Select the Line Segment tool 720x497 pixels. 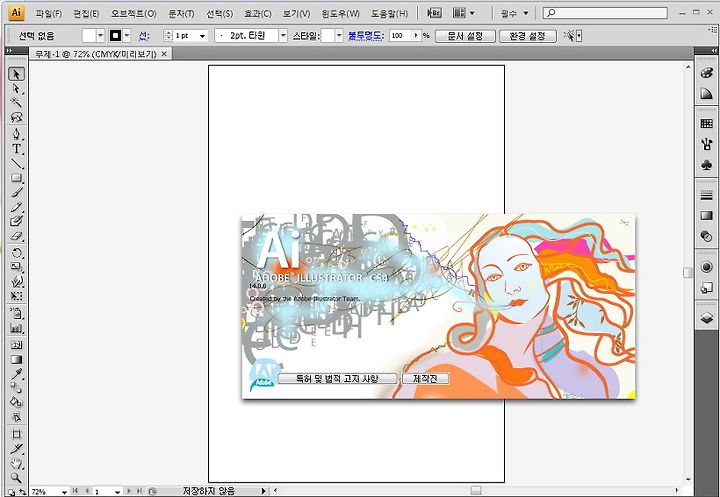[16, 163]
